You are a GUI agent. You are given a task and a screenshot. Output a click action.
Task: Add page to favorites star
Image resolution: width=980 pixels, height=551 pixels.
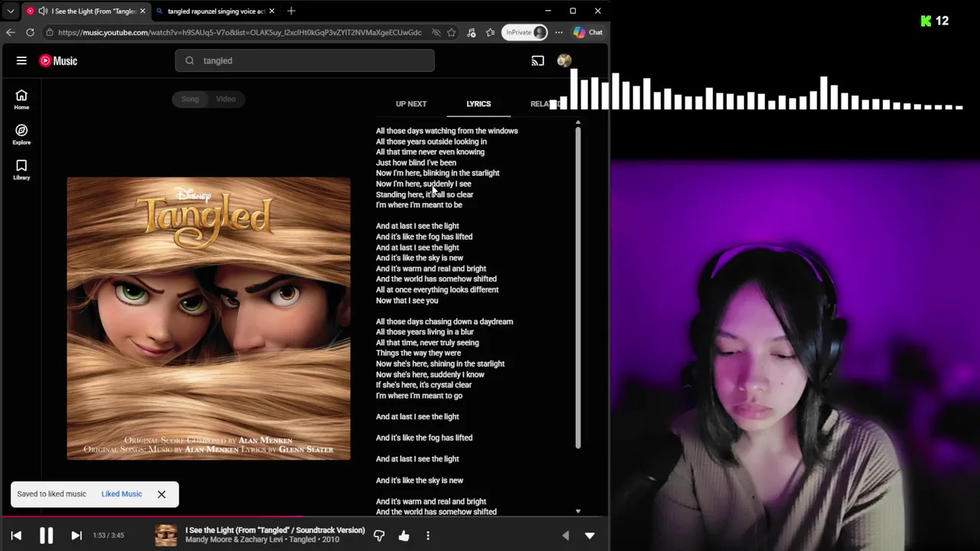[x=452, y=32]
